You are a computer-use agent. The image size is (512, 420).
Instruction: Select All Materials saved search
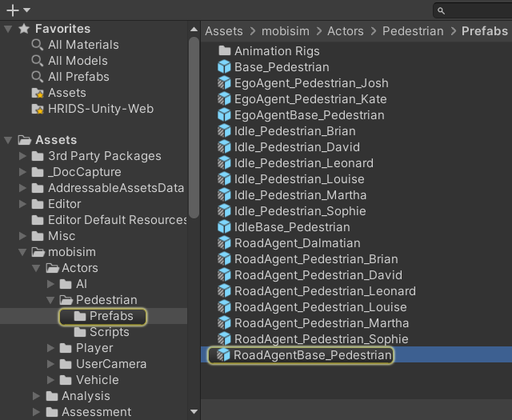[x=83, y=45]
